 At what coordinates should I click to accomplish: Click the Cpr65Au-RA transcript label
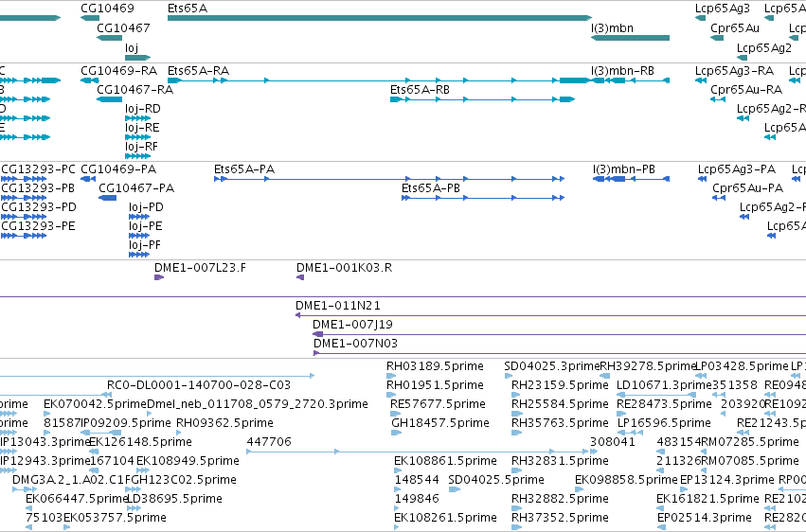click(x=746, y=90)
